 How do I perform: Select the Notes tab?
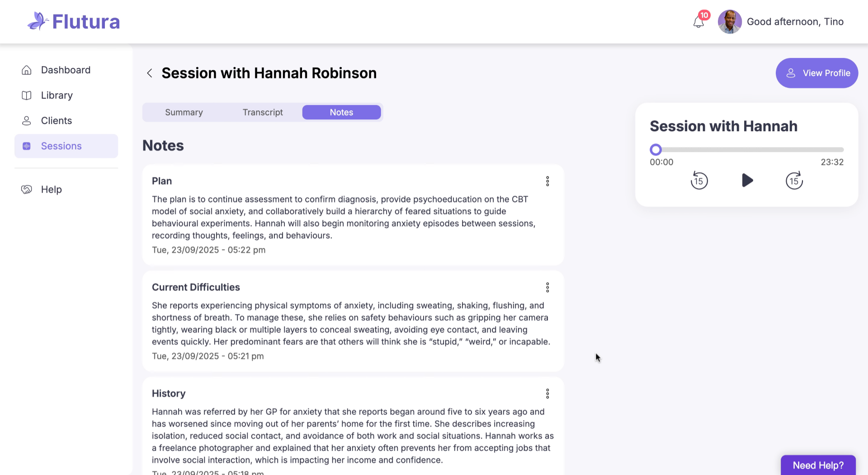pos(341,113)
